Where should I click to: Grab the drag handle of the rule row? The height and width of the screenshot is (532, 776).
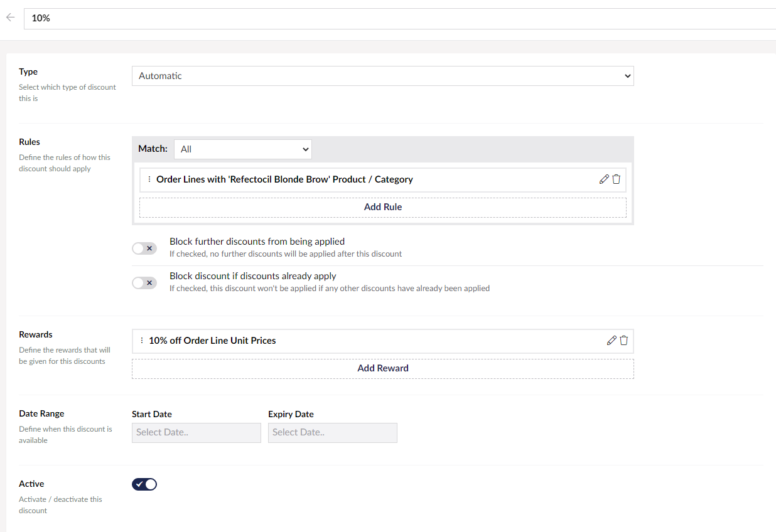(149, 179)
